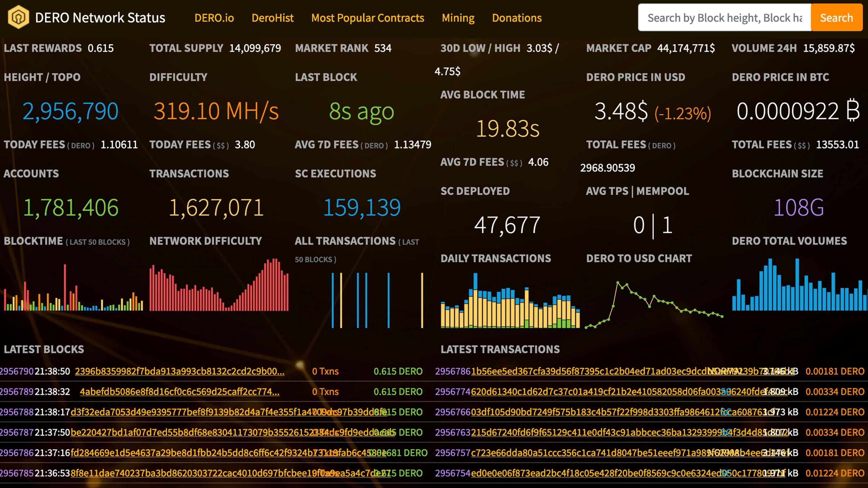Click the 0.0000922 BTC price value

[x=798, y=111]
